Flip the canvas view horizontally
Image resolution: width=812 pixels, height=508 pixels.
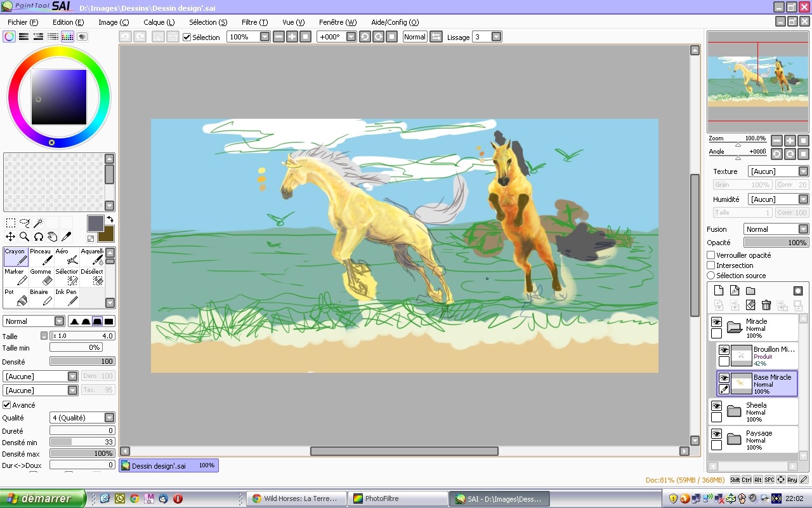click(436, 37)
